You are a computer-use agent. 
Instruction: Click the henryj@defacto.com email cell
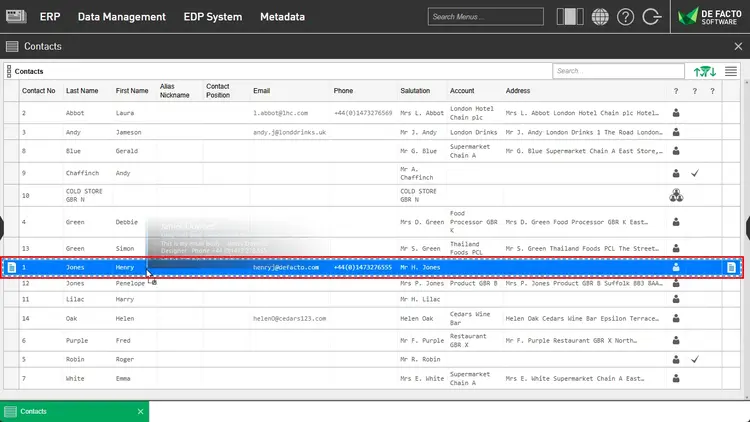tap(286, 267)
